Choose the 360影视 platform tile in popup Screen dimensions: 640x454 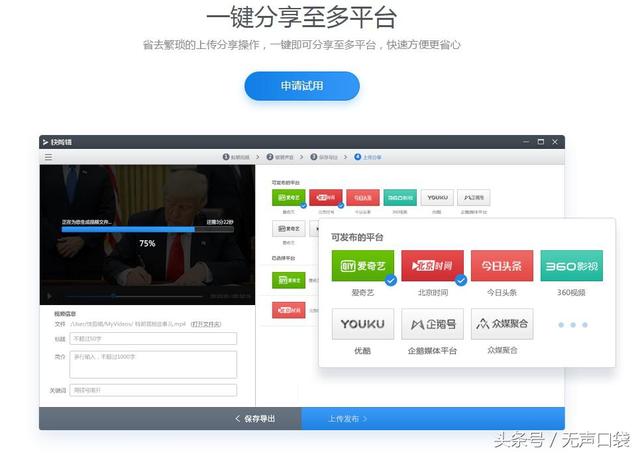click(x=571, y=265)
